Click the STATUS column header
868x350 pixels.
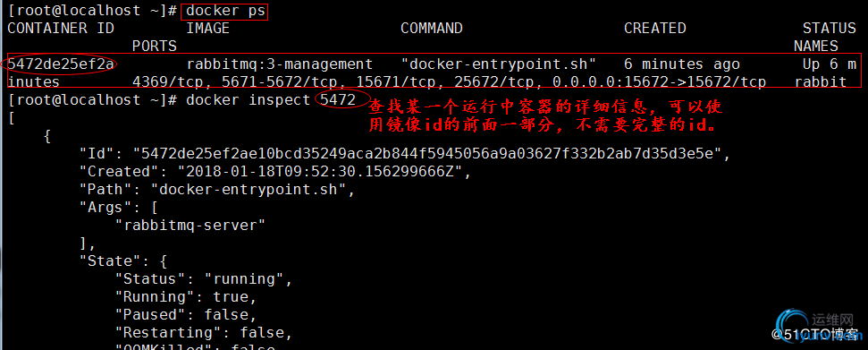tap(830, 29)
